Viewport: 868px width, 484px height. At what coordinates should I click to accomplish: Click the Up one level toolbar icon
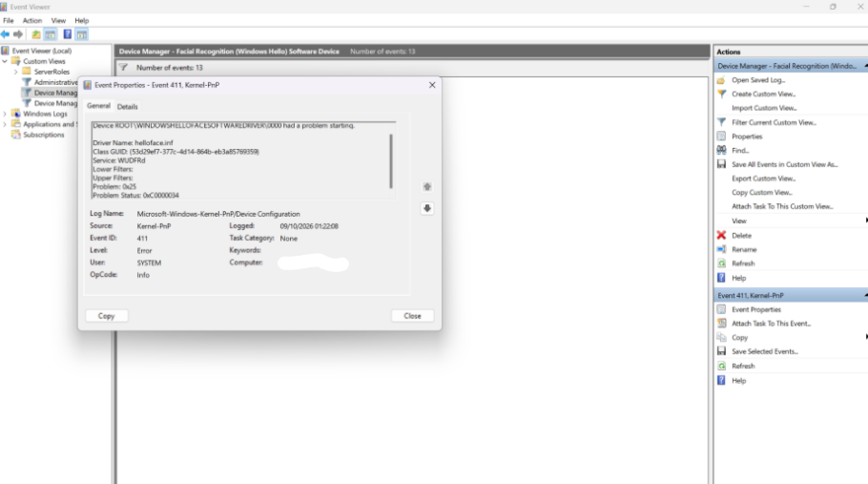point(36,34)
